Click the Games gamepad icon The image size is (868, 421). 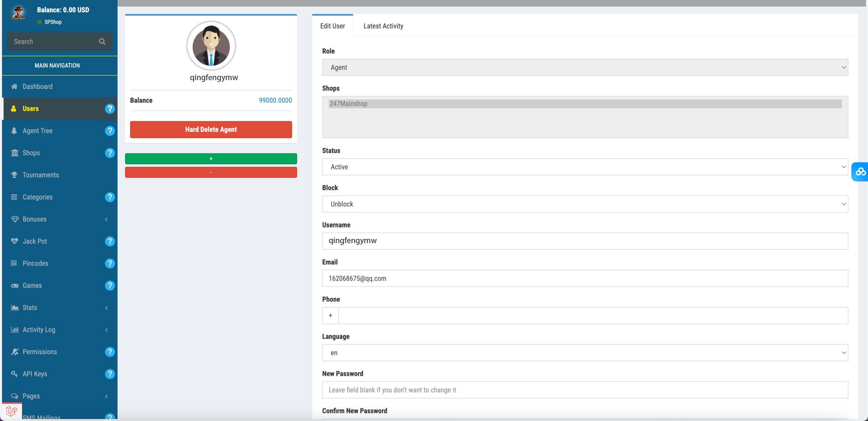[15, 286]
